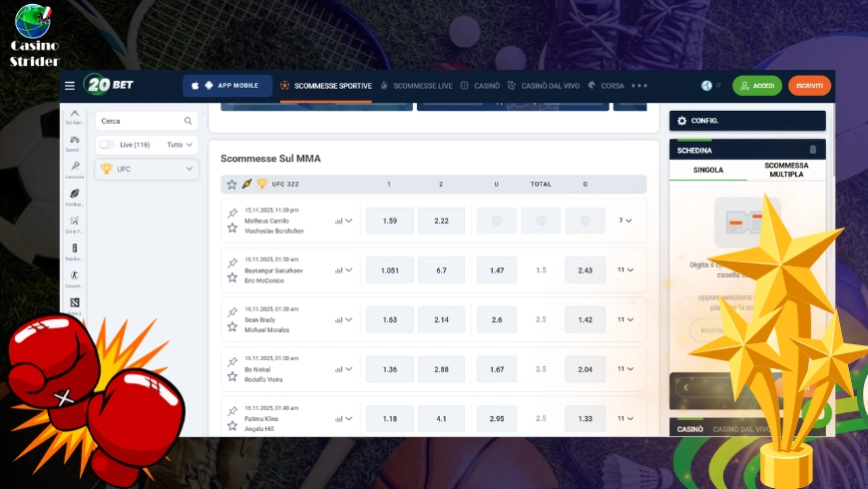The image size is (868, 489).
Task: Pin the Fatima Kline match
Action: point(232,411)
